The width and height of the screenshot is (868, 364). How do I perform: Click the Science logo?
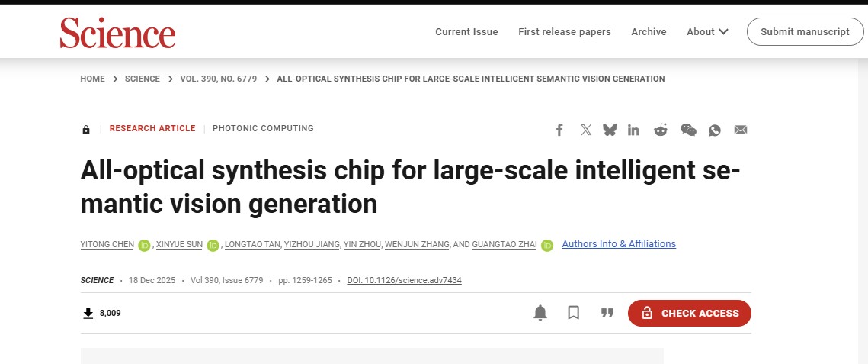pyautogui.click(x=118, y=33)
